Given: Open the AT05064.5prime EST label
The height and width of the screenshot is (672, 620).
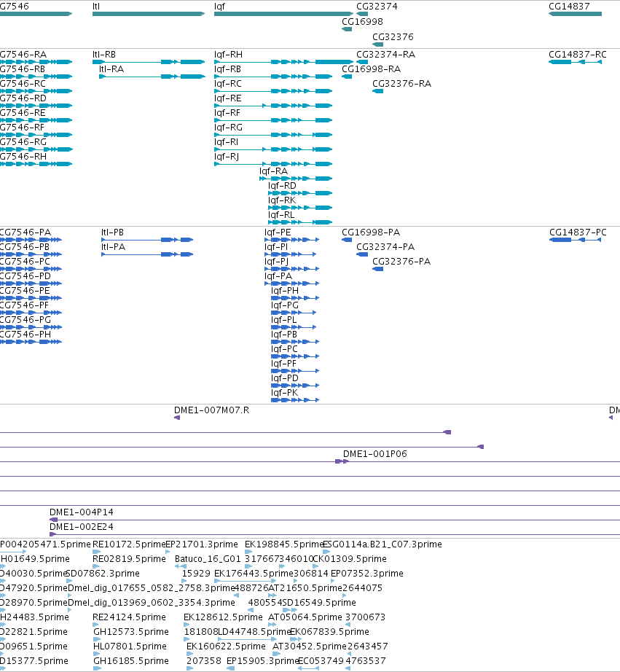Looking at the screenshot, I should point(305,617).
